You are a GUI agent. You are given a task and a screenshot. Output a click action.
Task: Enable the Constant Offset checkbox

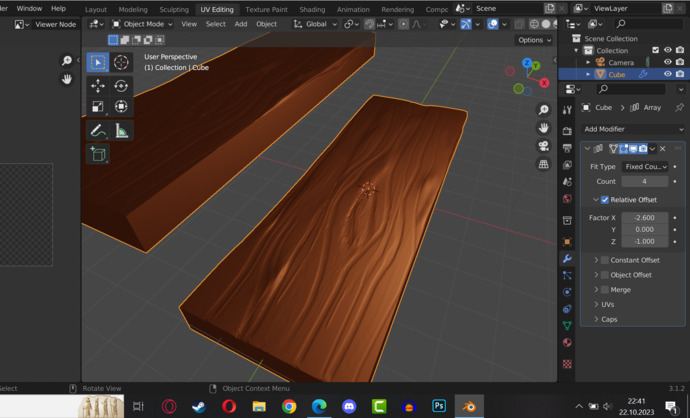605,260
